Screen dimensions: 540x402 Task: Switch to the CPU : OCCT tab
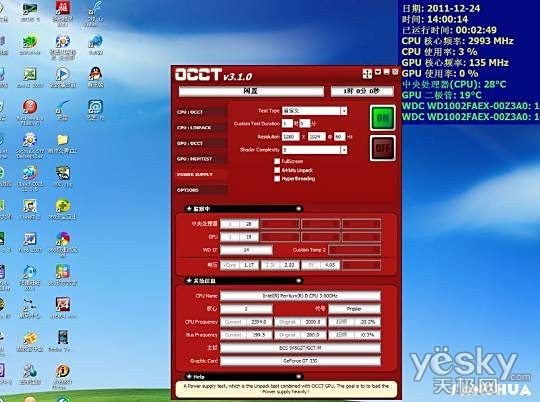[201, 112]
